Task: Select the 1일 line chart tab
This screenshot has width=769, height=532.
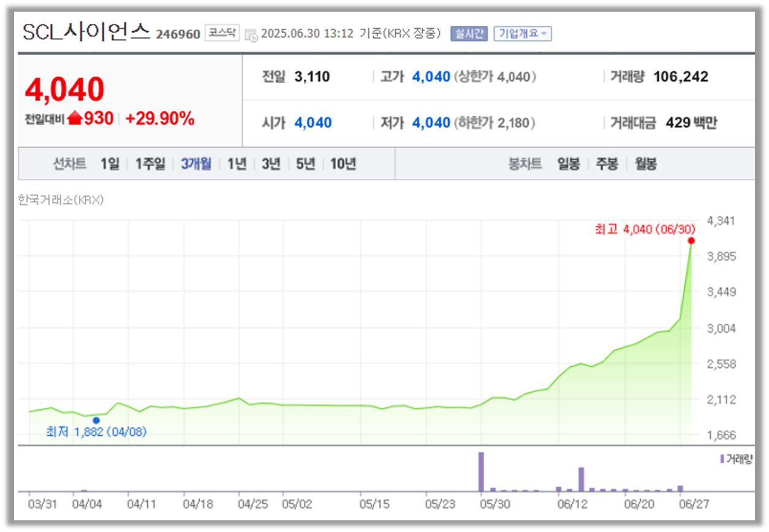Action: (110, 164)
